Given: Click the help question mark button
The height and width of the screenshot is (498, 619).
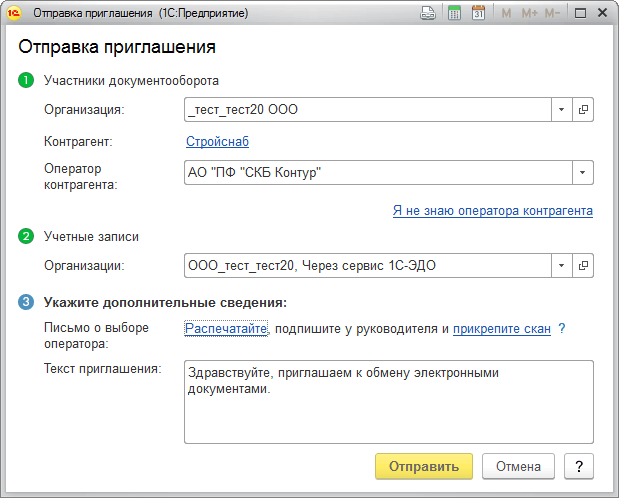Looking at the screenshot, I should pyautogui.click(x=579, y=466).
